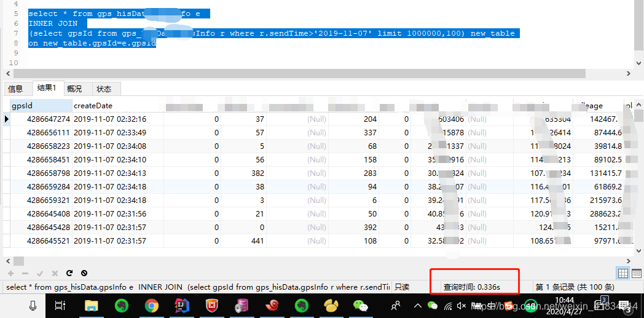
Task: Click the Cortana microphone icon on taskbar
Action: [x=33, y=305]
